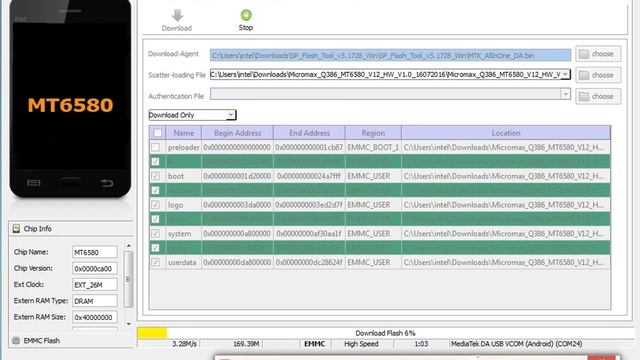
Task: Select the system name cell
Action: [184, 233]
